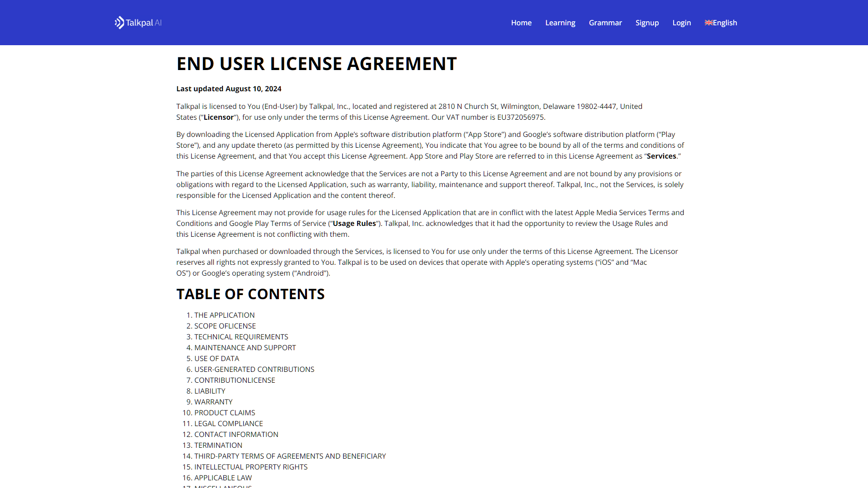This screenshot has height=488, width=868.
Task: Jump to PRODUCT CLAIMS
Action: click(224, 413)
